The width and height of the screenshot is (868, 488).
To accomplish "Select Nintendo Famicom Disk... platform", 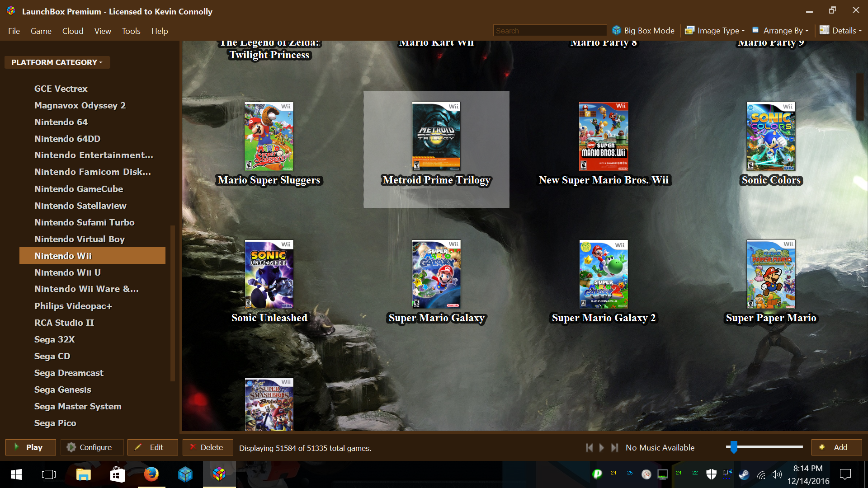I will (92, 172).
